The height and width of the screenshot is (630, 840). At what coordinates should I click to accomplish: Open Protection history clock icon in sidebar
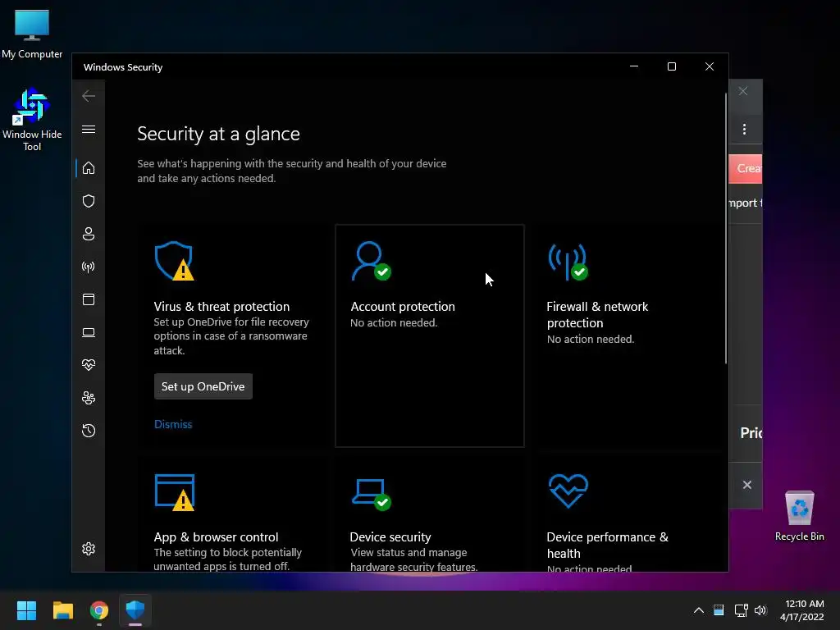[x=89, y=431]
